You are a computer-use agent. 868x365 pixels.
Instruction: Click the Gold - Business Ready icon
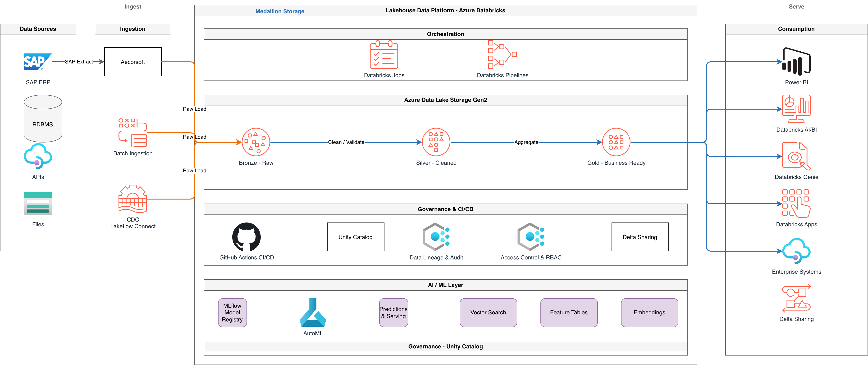point(616,142)
